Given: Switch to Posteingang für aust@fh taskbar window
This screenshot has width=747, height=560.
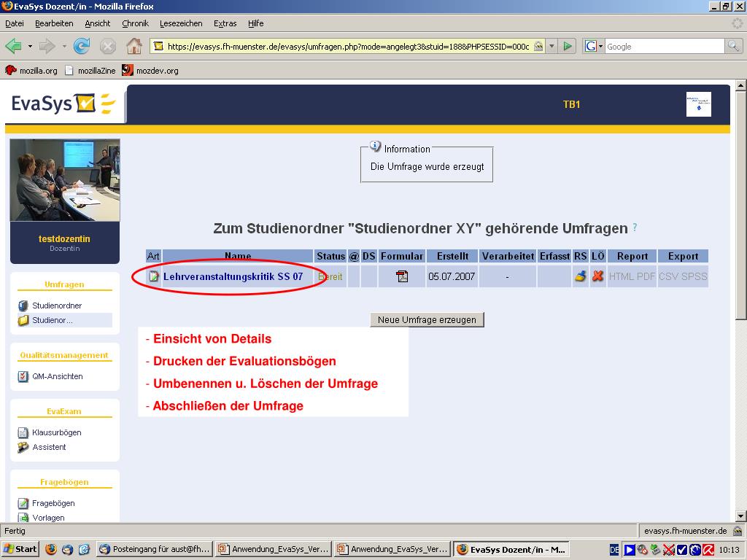Looking at the screenshot, I should pos(155,549).
